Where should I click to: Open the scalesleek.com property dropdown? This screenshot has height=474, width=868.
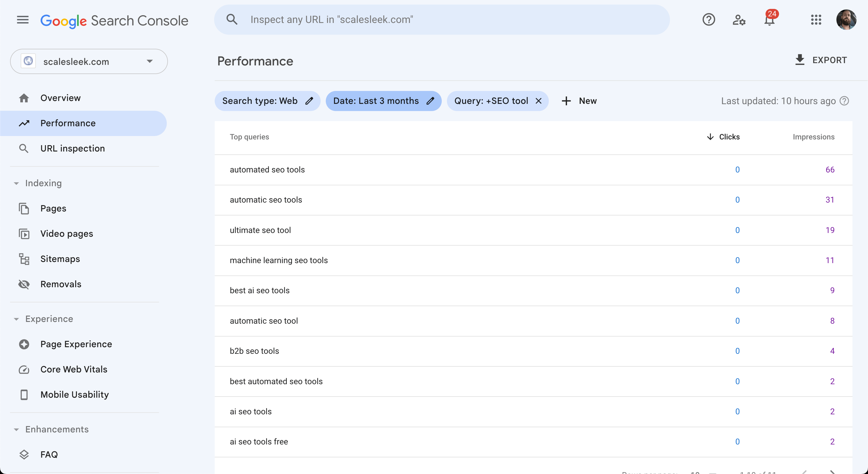coord(89,61)
